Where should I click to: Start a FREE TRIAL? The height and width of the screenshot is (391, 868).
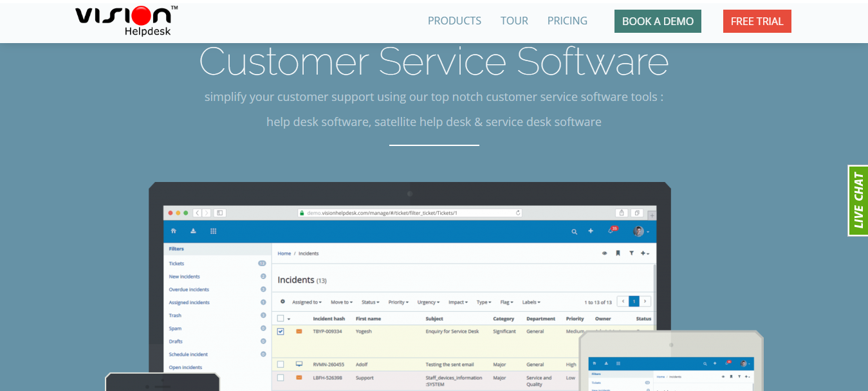757,21
